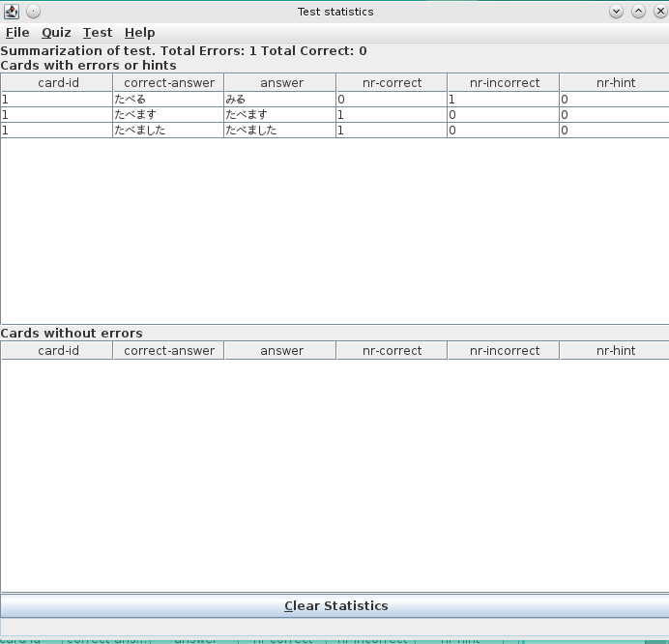
Task: Open the Quiz menu
Action: click(56, 33)
